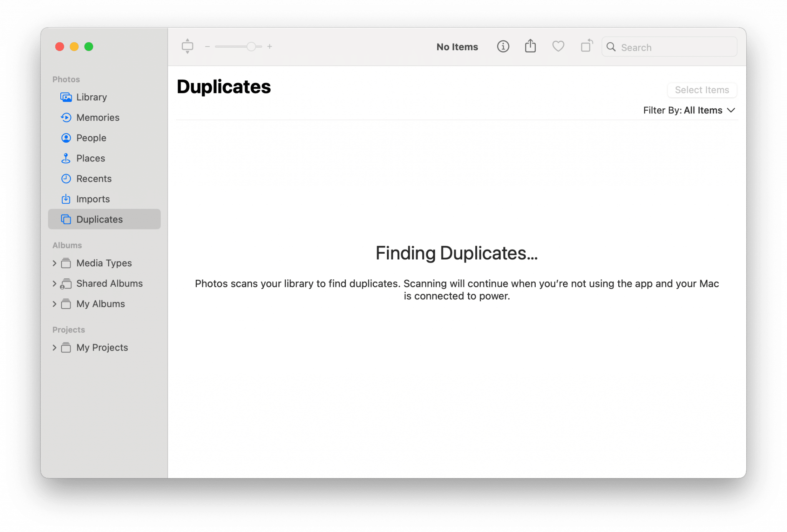
Task: Open the Share menu icon
Action: coord(530,46)
